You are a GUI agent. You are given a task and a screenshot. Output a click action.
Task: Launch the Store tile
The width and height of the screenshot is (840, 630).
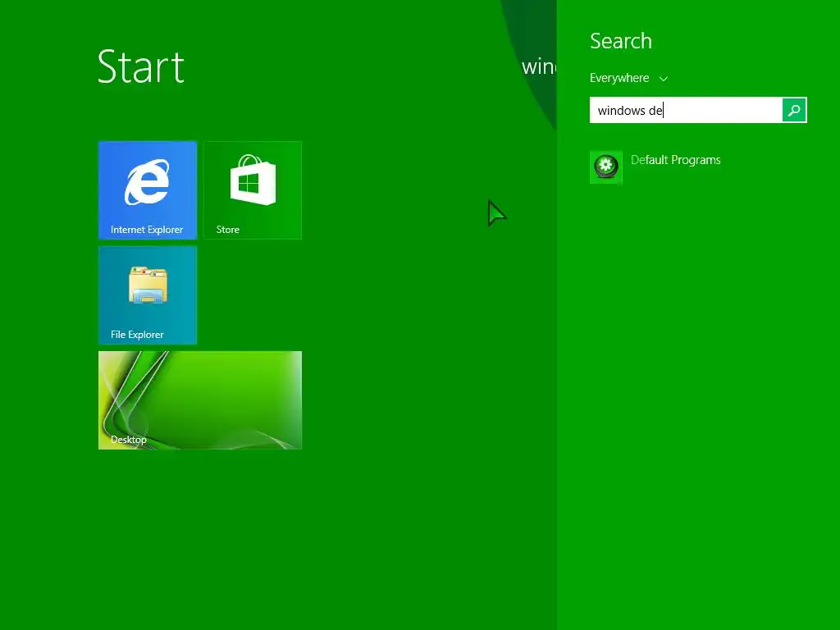pyautogui.click(x=253, y=189)
